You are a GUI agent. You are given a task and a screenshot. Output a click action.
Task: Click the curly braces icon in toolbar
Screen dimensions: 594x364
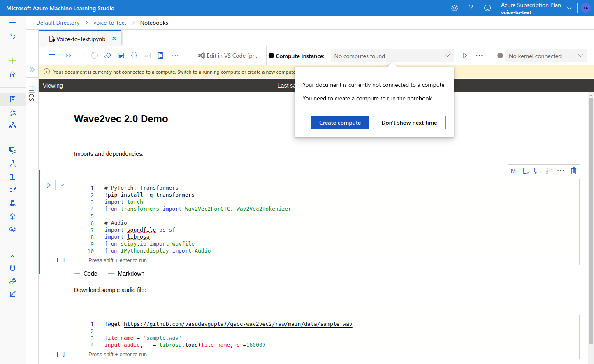click(134, 56)
